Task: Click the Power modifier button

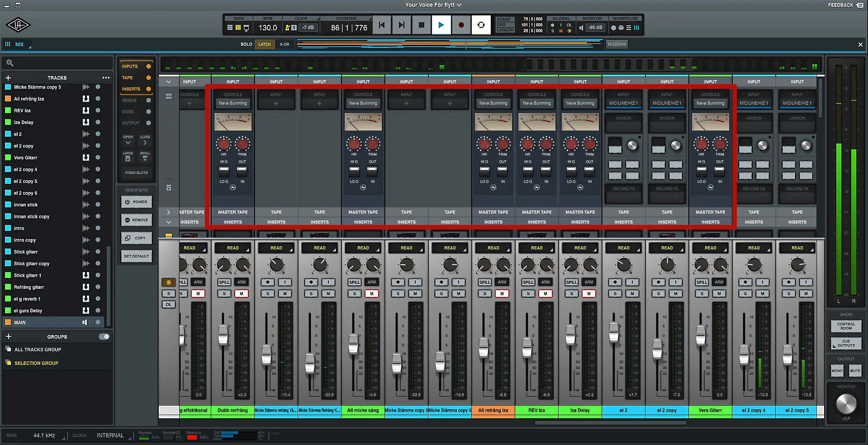Action: tap(136, 202)
